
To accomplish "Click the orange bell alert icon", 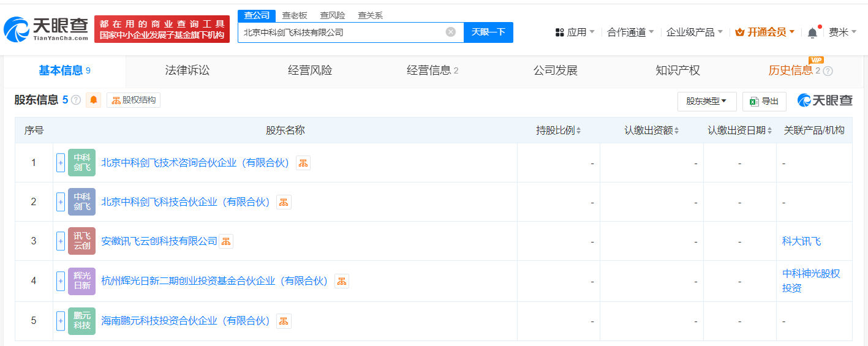I will point(94,100).
